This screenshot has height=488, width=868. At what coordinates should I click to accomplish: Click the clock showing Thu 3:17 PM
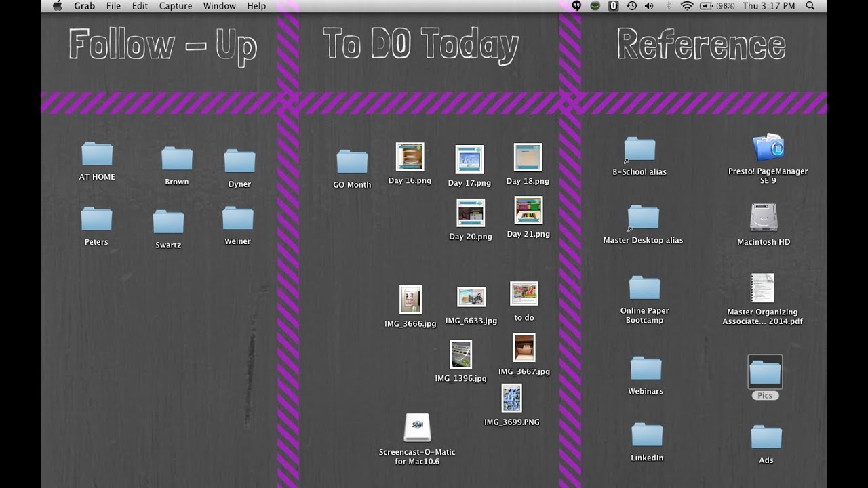[768, 6]
